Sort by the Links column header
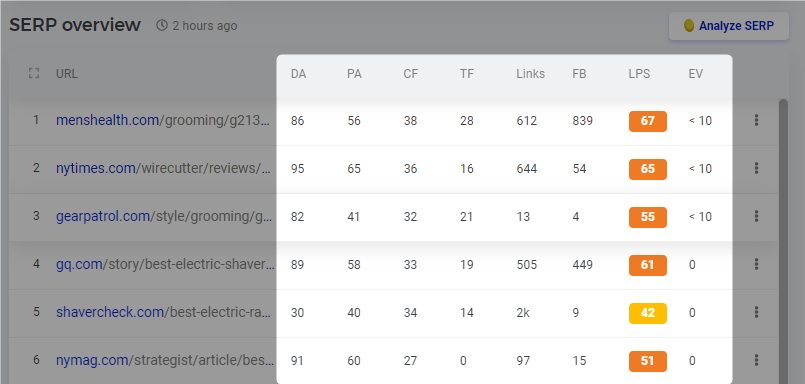The image size is (805, 384). point(530,74)
